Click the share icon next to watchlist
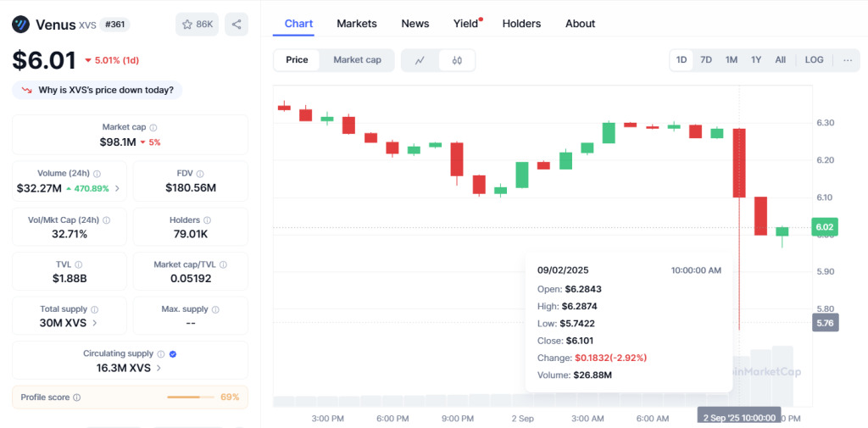 click(236, 25)
